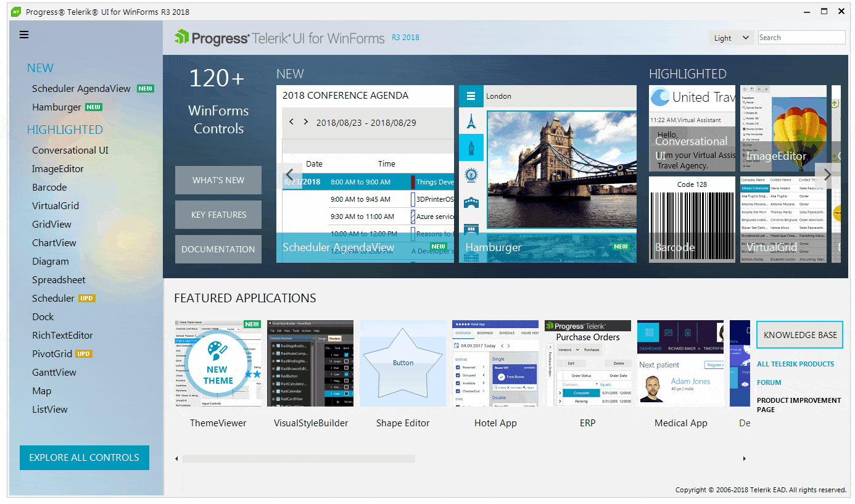This screenshot has height=504, width=855.
Task: Select Hamburger in sidebar list
Action: [x=57, y=107]
